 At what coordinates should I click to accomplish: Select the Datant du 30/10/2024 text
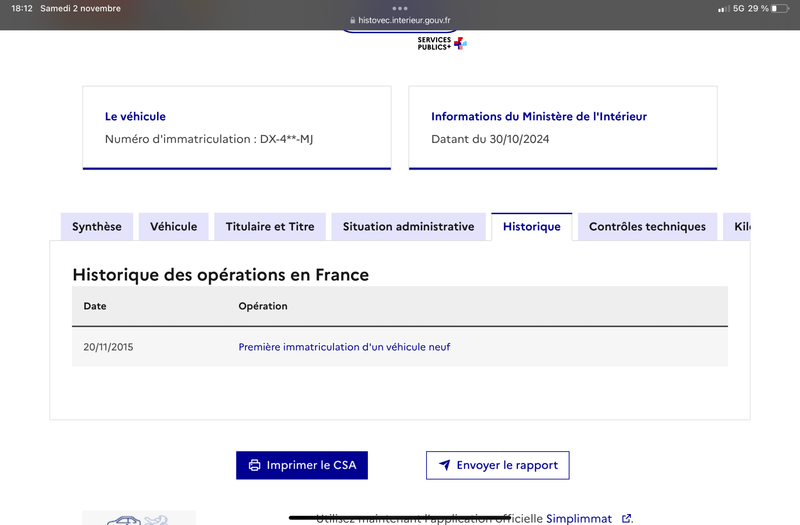(490, 139)
